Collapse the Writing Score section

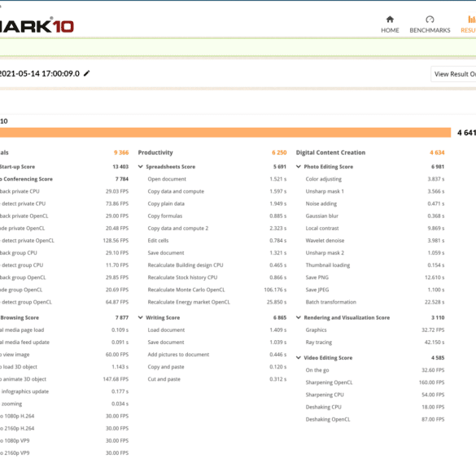tap(140, 317)
